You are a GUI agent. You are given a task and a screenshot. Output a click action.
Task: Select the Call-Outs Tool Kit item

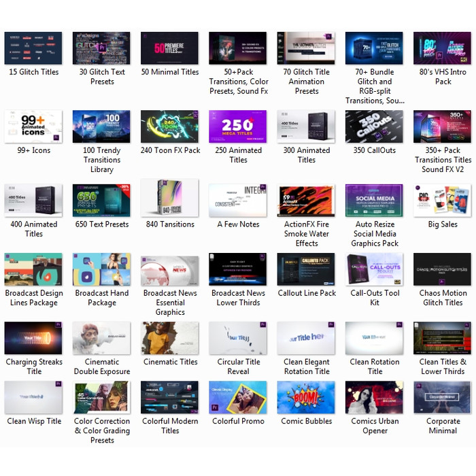(x=374, y=270)
